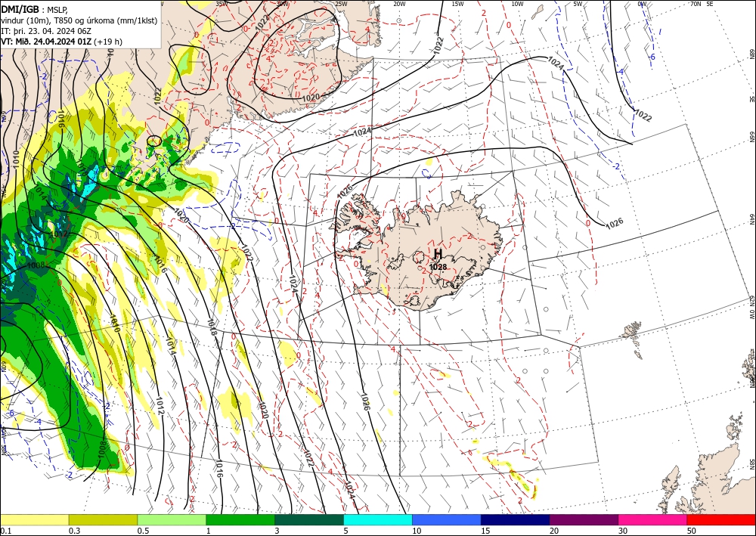Click the '20W' longitude label
Image resolution: width=756 pixels, height=536 pixels.
click(x=399, y=4)
